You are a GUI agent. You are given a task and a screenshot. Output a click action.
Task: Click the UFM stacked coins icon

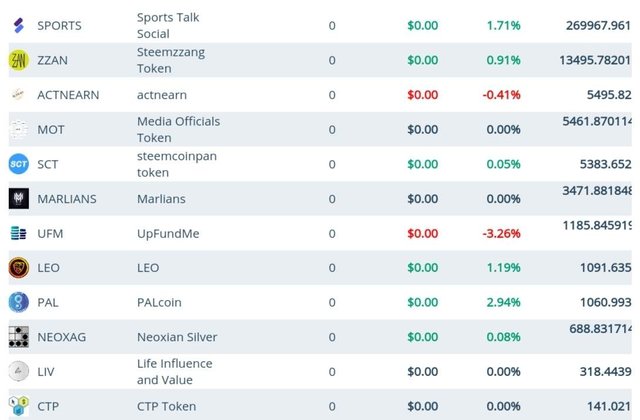pos(18,233)
